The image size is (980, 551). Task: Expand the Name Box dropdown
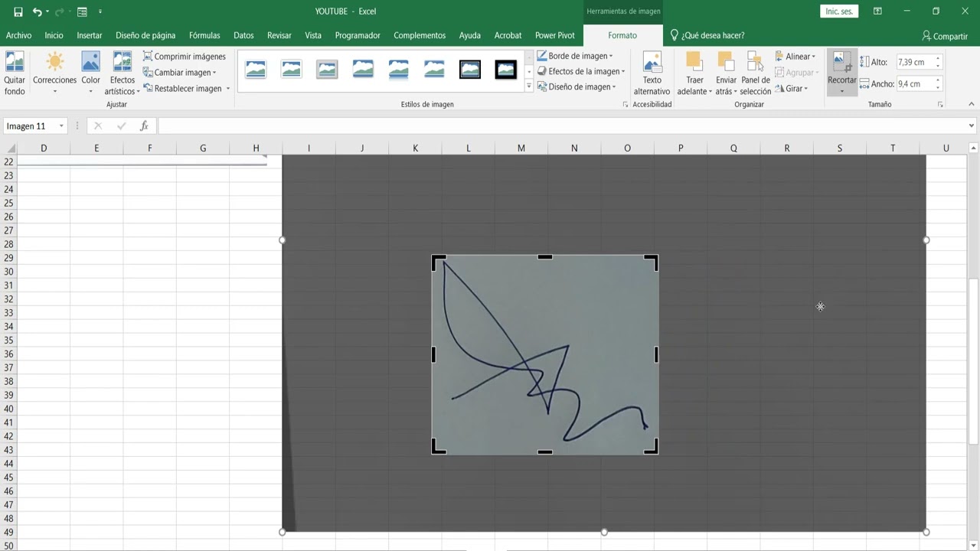pos(61,126)
